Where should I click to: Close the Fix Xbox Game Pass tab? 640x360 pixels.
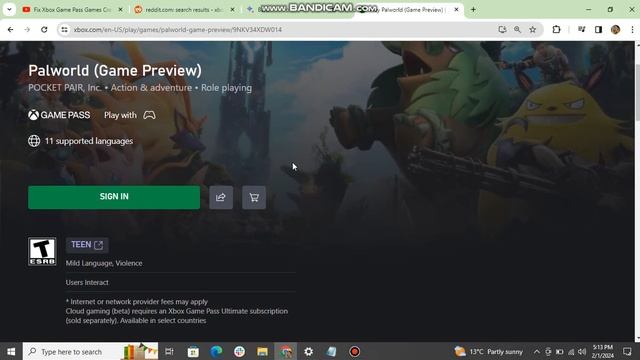(120, 9)
